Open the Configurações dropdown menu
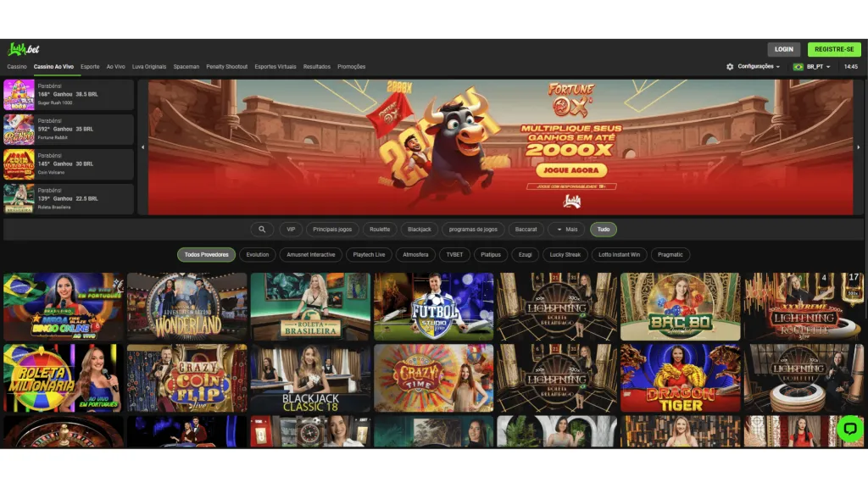 (x=758, y=67)
